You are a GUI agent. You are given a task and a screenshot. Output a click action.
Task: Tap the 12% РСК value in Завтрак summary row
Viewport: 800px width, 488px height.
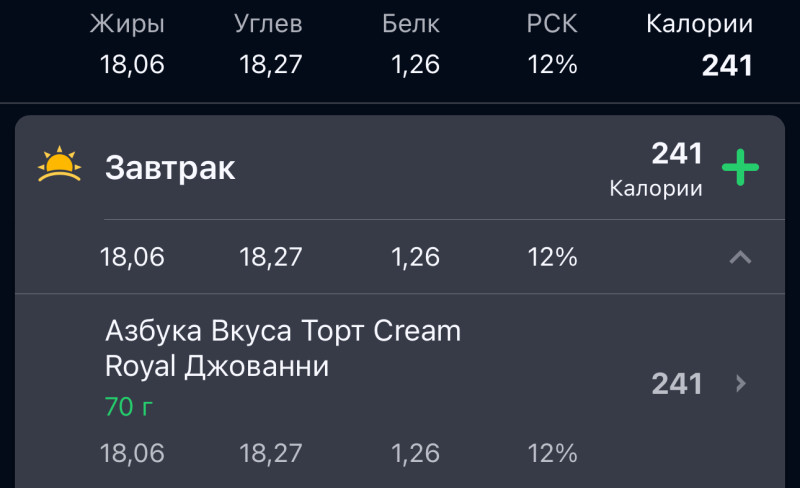click(x=552, y=257)
